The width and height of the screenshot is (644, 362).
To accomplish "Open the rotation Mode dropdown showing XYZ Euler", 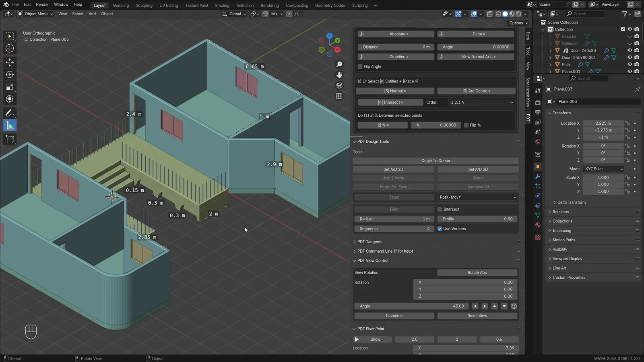I will click(603, 169).
